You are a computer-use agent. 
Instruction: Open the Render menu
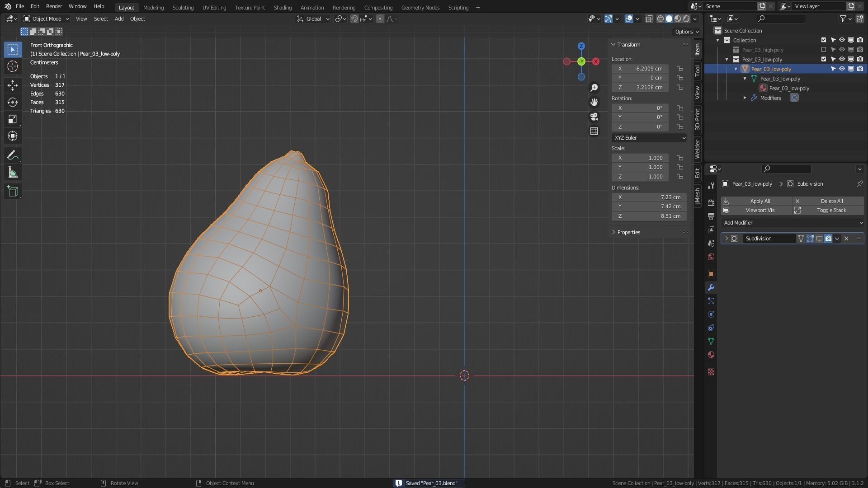coord(54,6)
